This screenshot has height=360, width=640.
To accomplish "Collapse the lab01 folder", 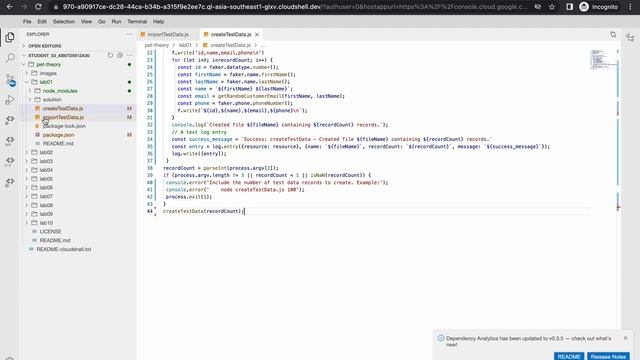I will [27, 82].
